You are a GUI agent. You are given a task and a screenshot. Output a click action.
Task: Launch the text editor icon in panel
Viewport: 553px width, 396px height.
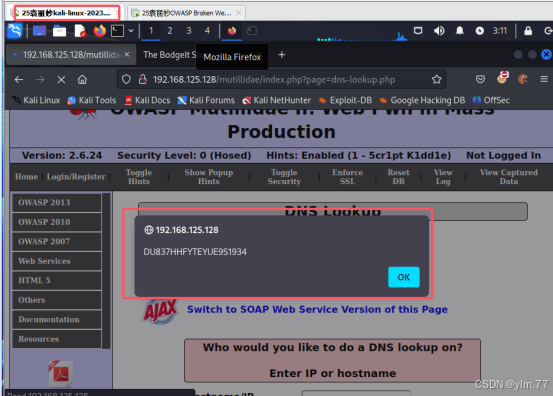tap(80, 31)
